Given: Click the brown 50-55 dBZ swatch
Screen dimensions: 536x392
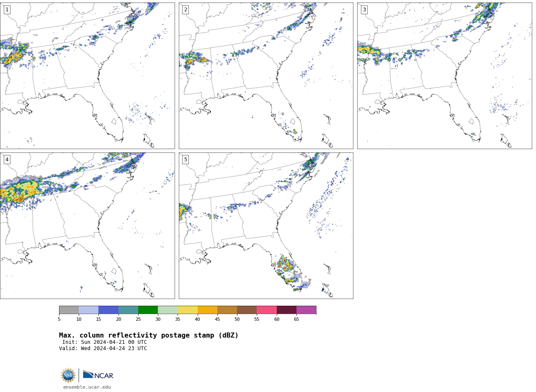Looking at the screenshot, I should coord(247,310).
